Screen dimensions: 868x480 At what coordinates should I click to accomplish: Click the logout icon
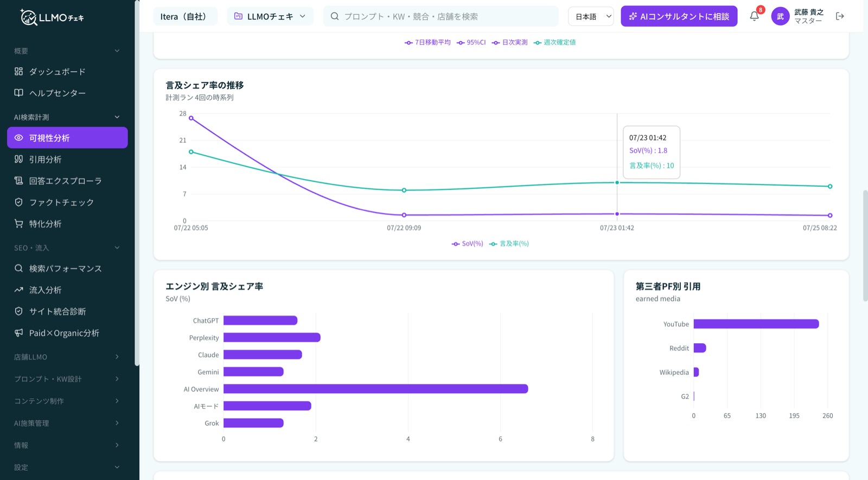coord(840,16)
